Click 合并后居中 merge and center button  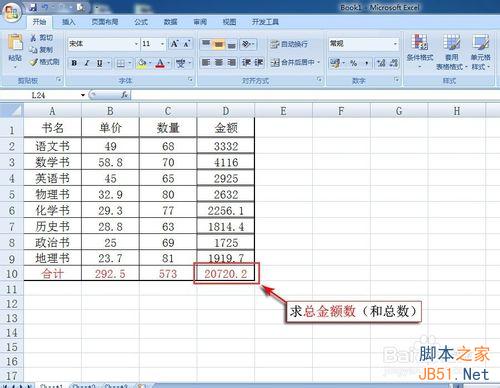(293, 62)
